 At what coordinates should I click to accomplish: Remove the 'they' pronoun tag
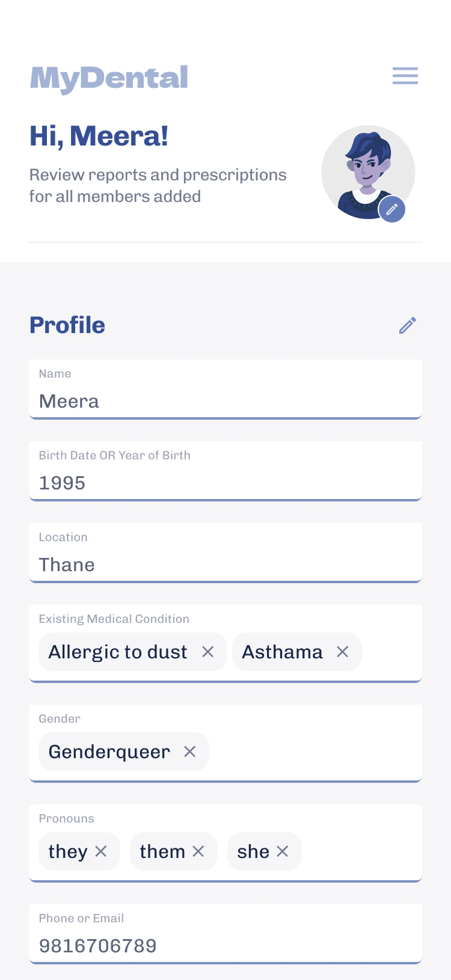pyautogui.click(x=101, y=851)
